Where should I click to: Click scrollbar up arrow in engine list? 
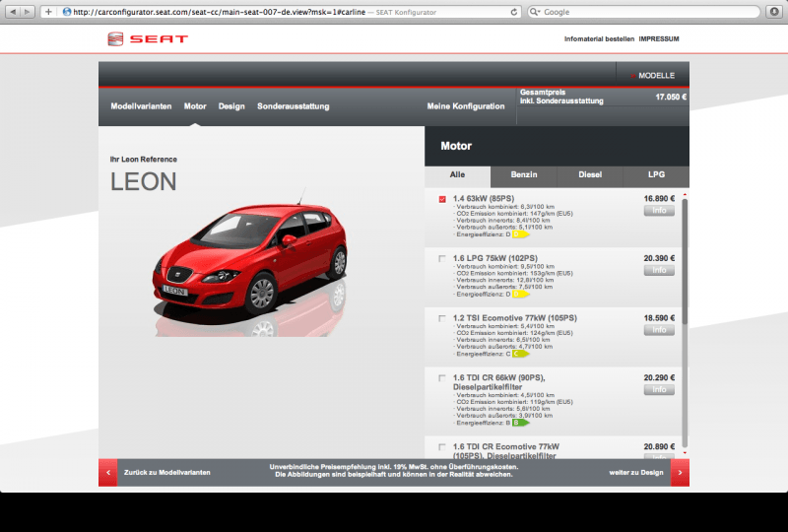point(685,195)
